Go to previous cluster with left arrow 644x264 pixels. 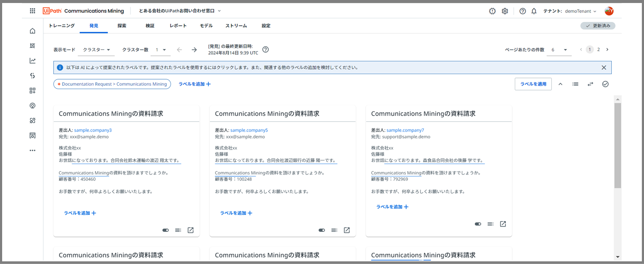pos(179,50)
